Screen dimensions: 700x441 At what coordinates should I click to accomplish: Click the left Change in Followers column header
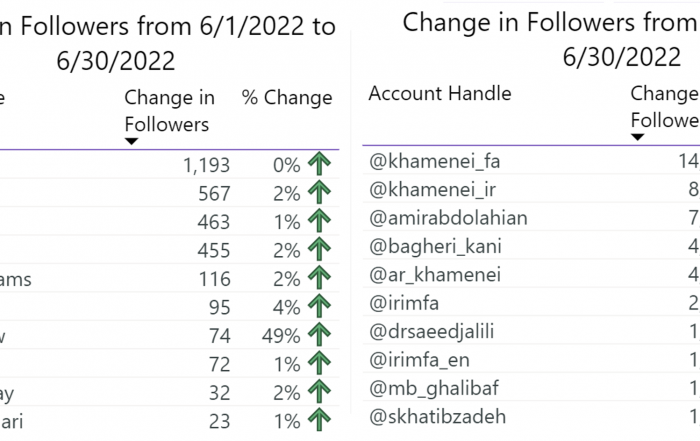169,111
